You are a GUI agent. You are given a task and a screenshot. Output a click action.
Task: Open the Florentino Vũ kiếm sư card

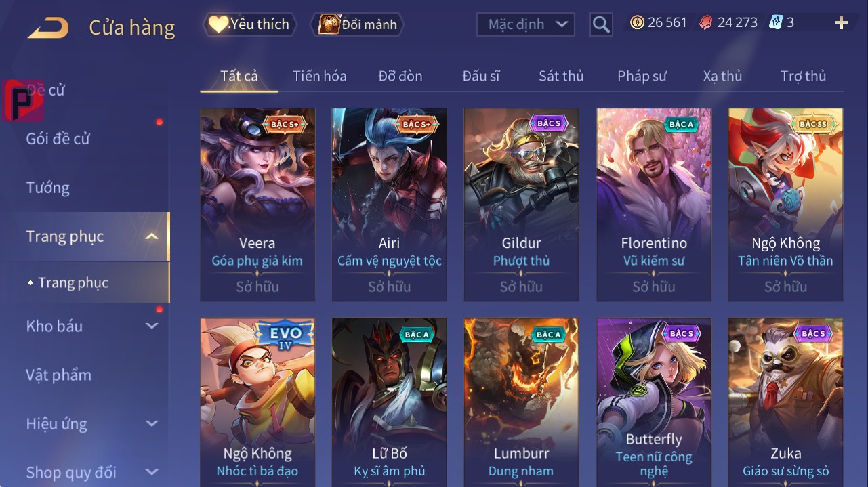tap(654, 205)
